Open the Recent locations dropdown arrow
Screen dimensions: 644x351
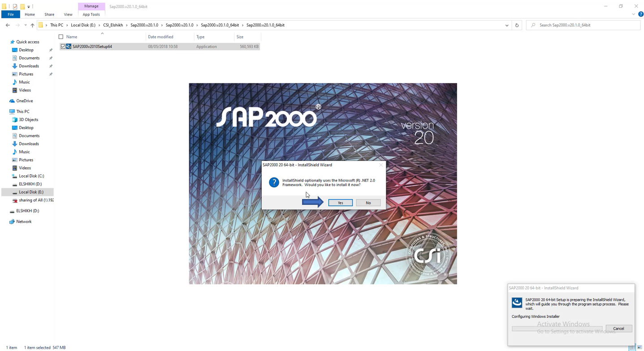point(26,25)
